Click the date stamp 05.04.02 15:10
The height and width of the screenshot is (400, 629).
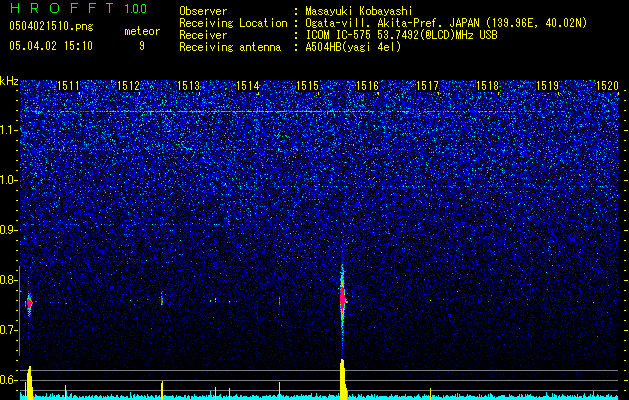tap(51, 46)
